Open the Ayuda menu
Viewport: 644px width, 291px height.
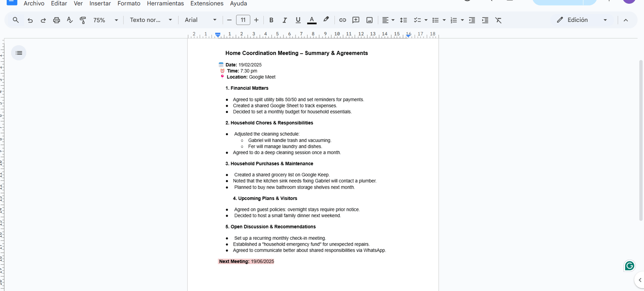coord(239,3)
